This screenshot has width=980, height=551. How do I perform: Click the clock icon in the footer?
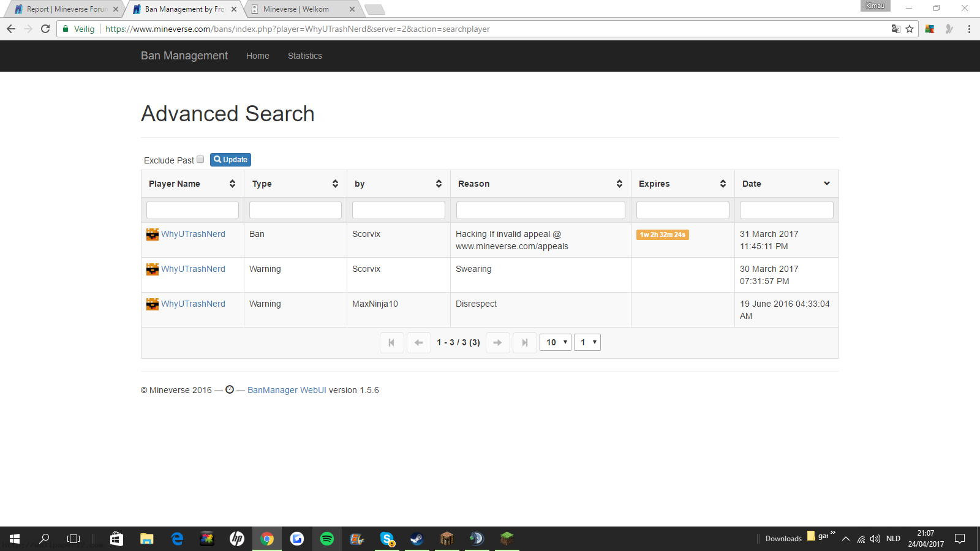click(230, 389)
